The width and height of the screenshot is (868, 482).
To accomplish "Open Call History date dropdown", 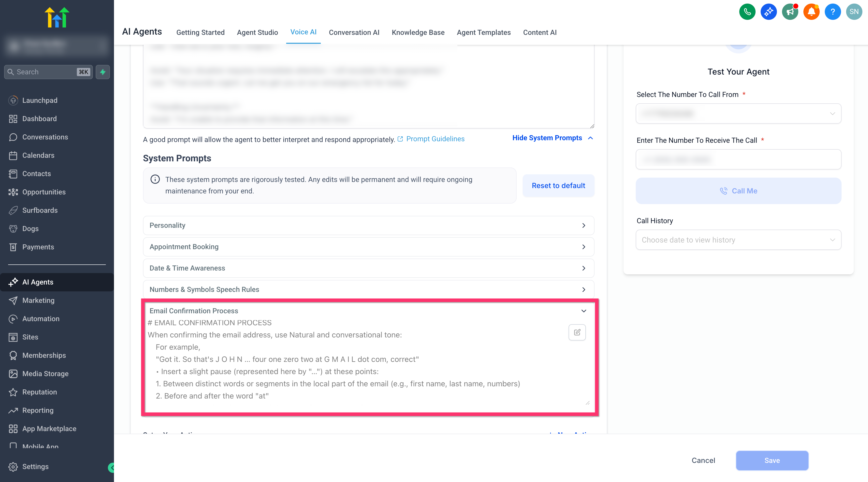I will coord(738,240).
